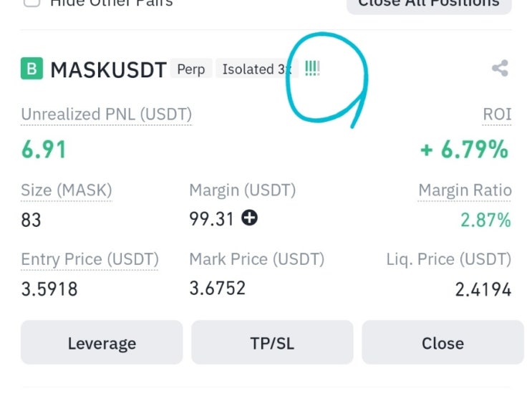Viewport: 532px width, 396px height.
Task: Click the 2.87% margin ratio value
Action: click(x=485, y=220)
